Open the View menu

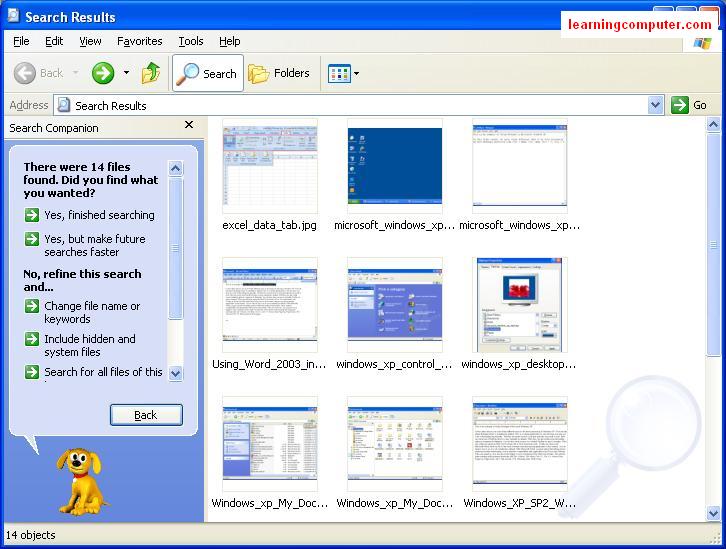point(90,41)
